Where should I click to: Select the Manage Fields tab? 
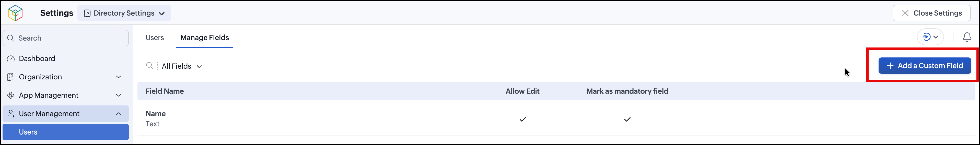(205, 38)
